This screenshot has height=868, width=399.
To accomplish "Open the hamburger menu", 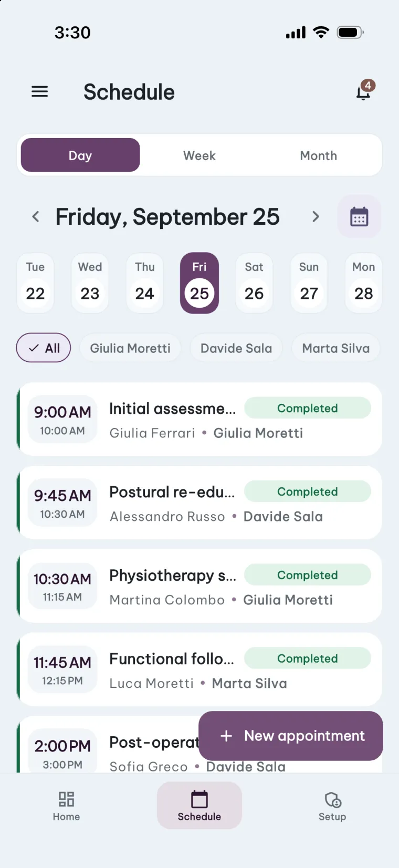I will pyautogui.click(x=40, y=92).
